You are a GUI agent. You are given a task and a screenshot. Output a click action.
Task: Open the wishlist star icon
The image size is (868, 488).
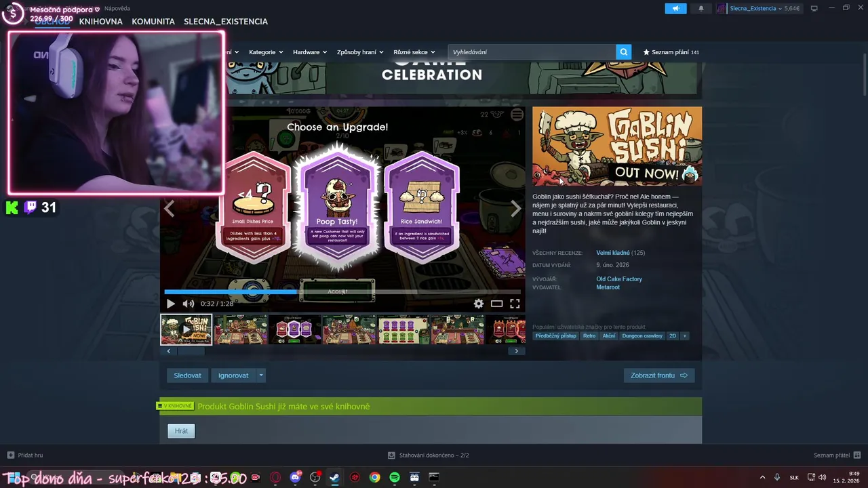(x=646, y=52)
